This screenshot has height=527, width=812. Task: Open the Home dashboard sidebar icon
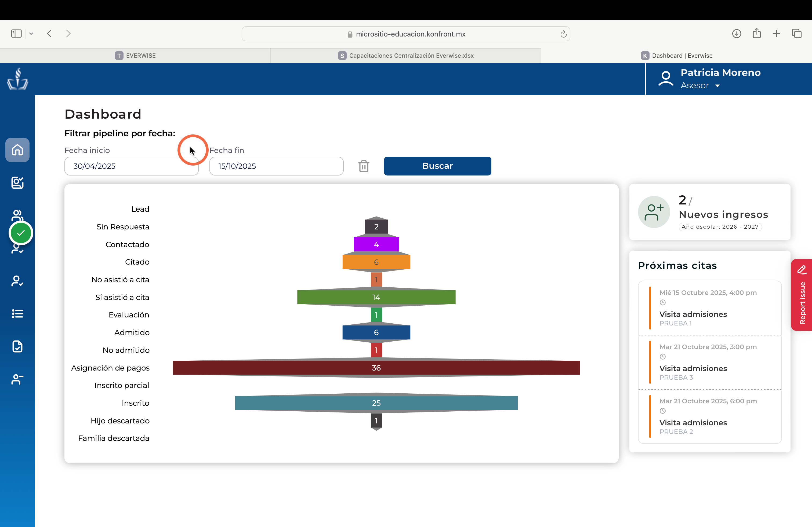point(17,150)
